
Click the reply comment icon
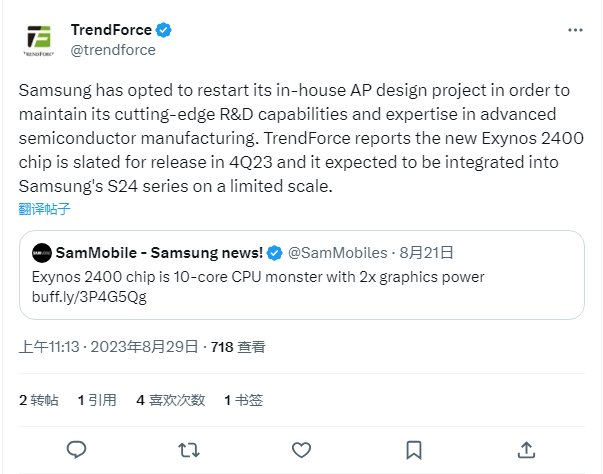tap(76, 448)
